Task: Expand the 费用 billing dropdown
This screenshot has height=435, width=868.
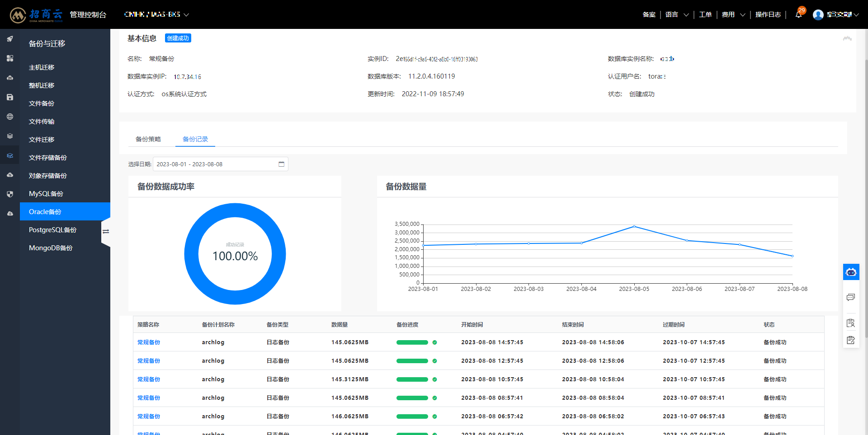Action: coord(733,14)
